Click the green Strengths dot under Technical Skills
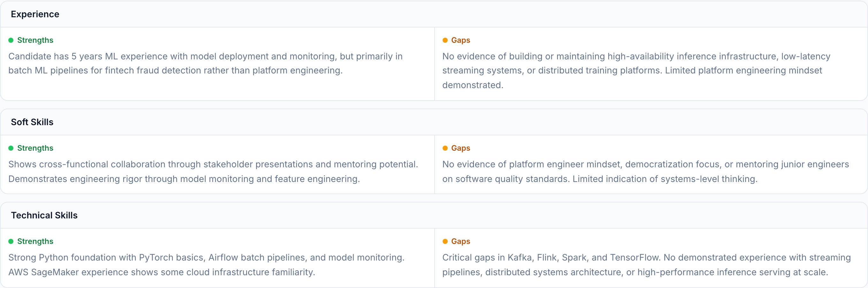The width and height of the screenshot is (868, 288). (11, 241)
